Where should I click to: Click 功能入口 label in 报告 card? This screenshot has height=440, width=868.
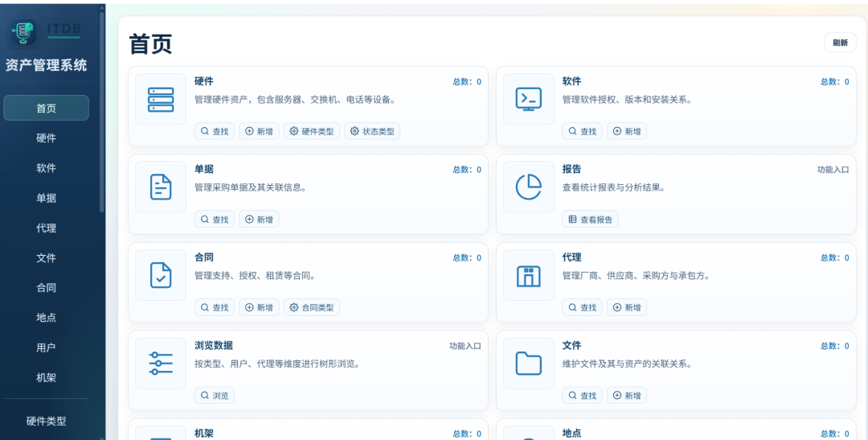point(833,170)
